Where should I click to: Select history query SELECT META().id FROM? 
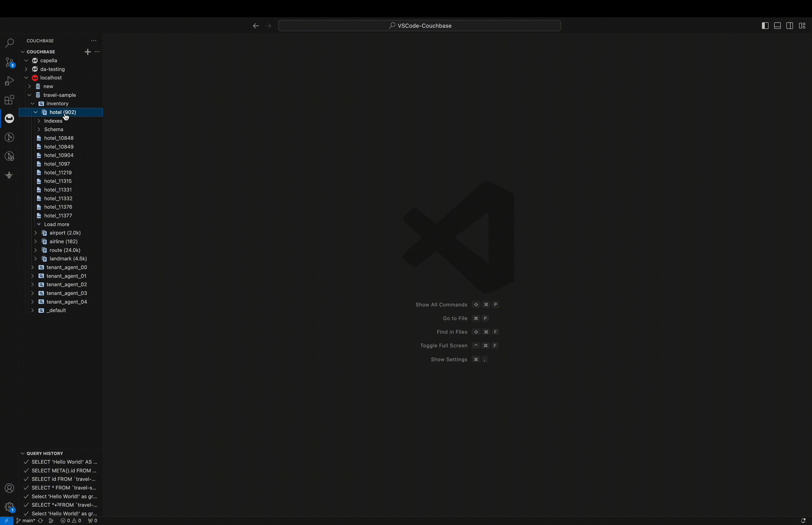pyautogui.click(x=61, y=471)
